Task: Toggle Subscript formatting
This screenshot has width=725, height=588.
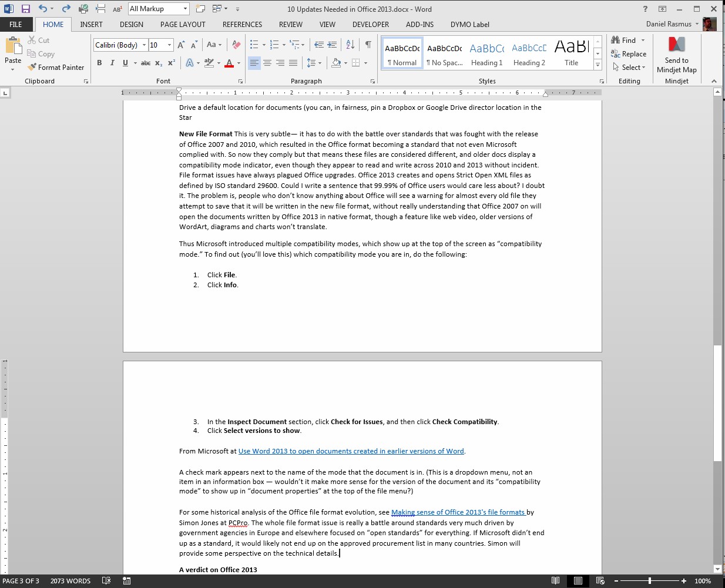Action: pos(159,63)
